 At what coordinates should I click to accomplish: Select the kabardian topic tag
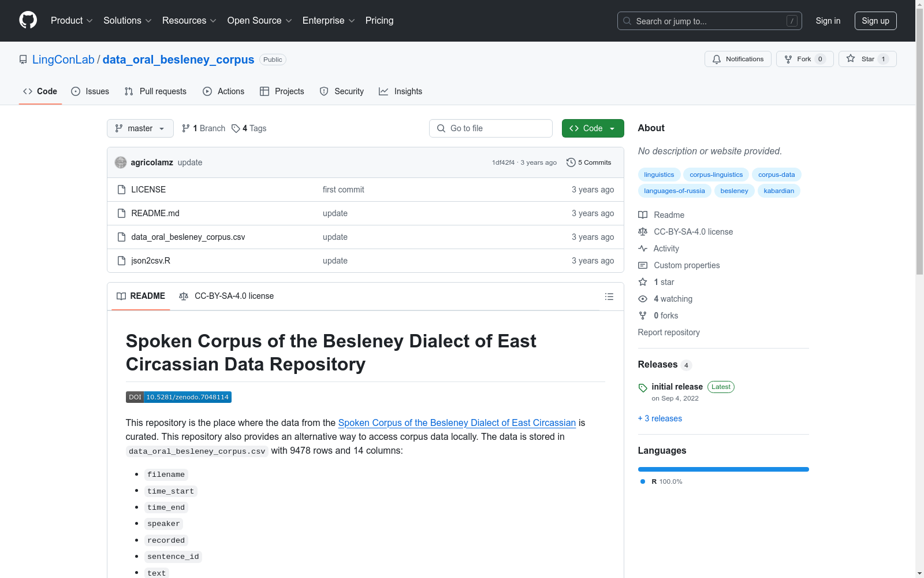(x=779, y=191)
